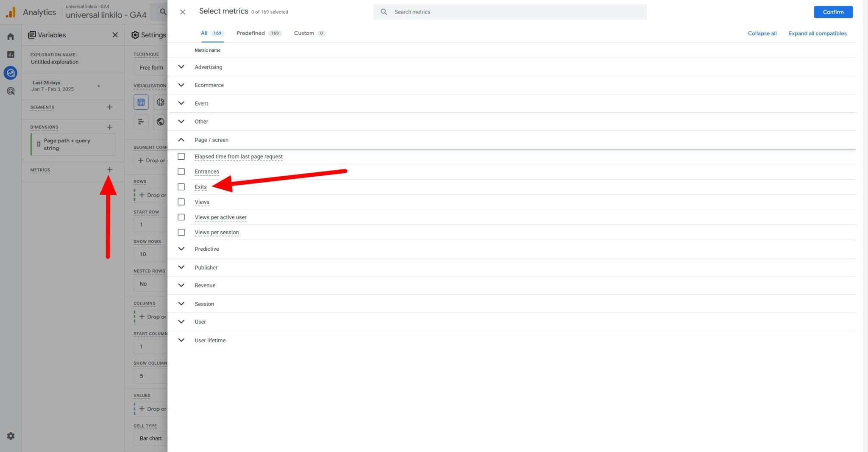Select the donut chart visualization
Screen dimensions: 868x452
[160, 102]
